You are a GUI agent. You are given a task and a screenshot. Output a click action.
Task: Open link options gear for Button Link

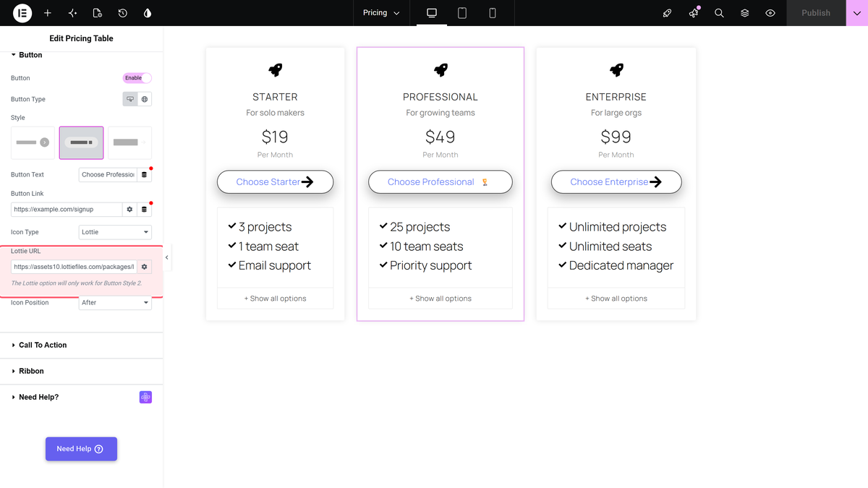point(129,209)
